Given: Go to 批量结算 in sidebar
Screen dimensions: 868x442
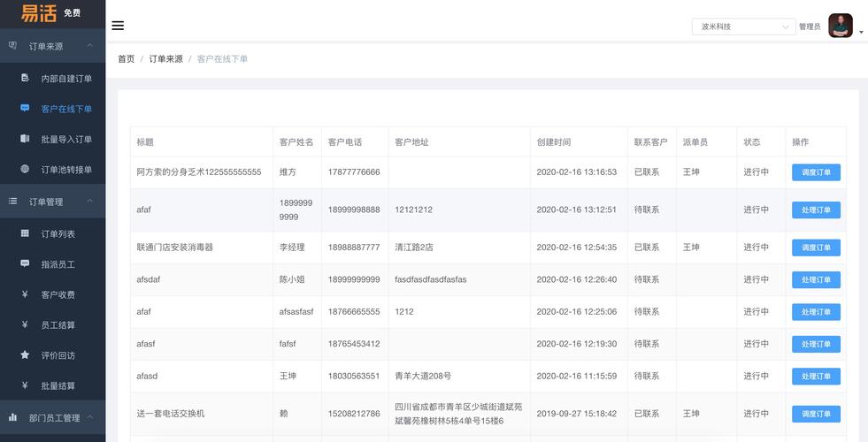Looking at the screenshot, I should pos(58,385).
